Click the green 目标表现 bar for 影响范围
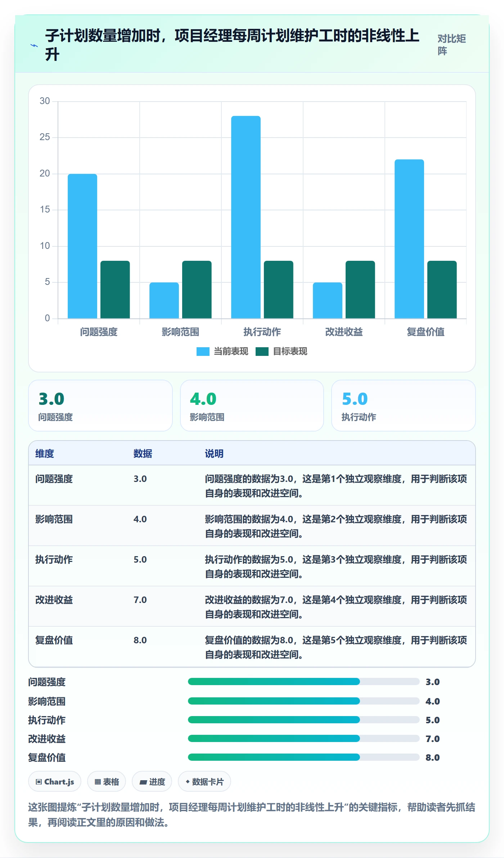 tap(197, 290)
